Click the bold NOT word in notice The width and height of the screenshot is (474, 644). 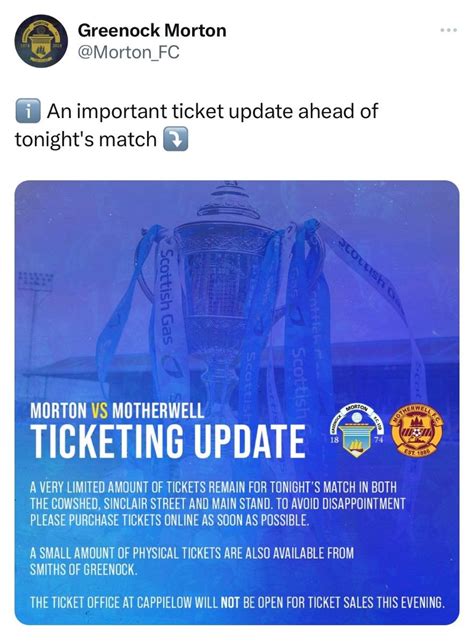(x=230, y=603)
